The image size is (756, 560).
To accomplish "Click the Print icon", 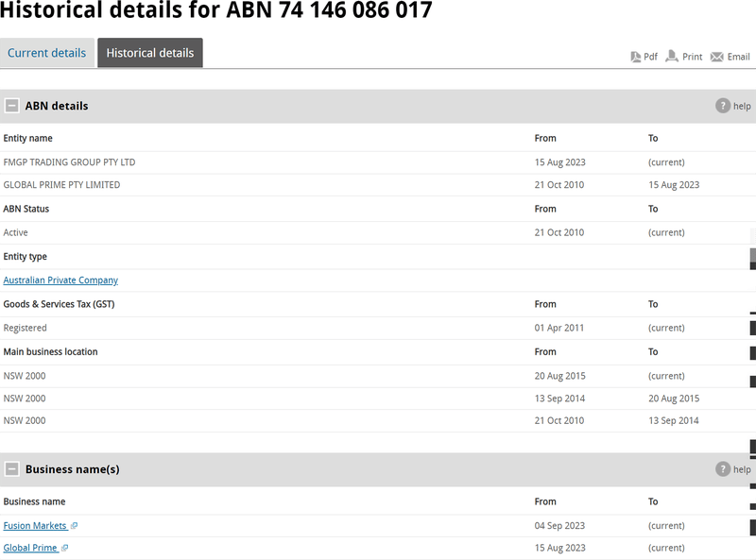I will coord(672,57).
